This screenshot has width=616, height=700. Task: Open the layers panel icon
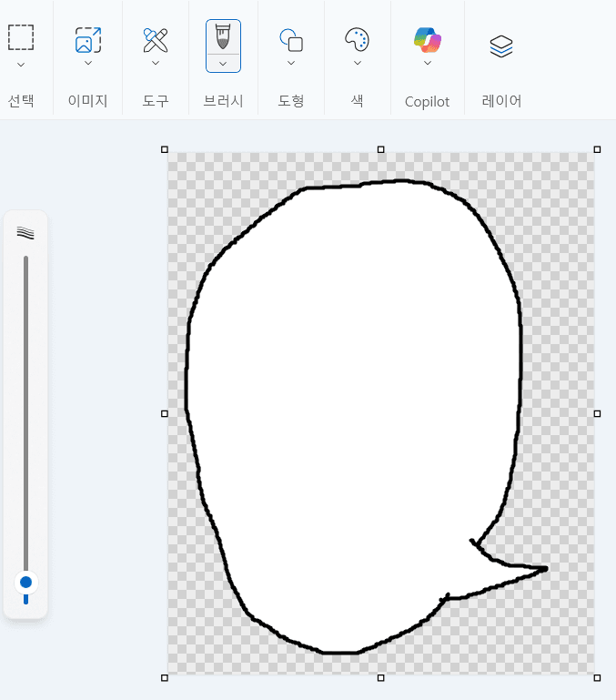click(x=501, y=46)
